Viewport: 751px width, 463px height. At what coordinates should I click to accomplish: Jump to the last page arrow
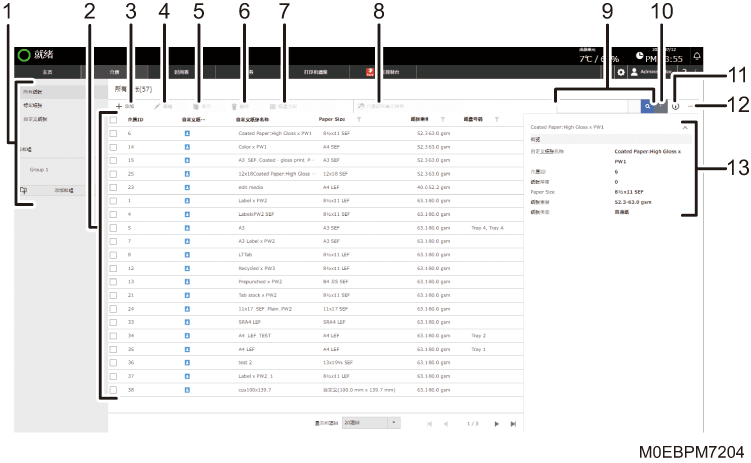click(x=513, y=424)
